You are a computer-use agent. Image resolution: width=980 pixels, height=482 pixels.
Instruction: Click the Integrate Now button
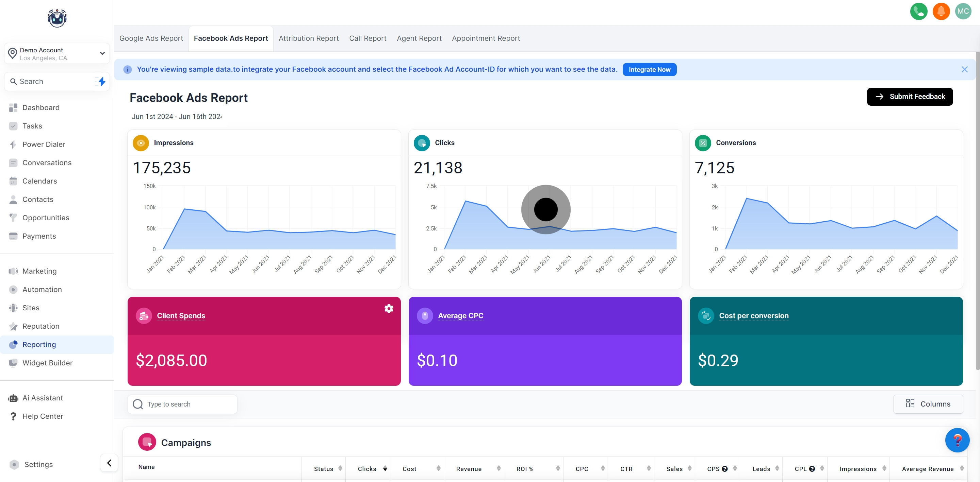tap(649, 70)
